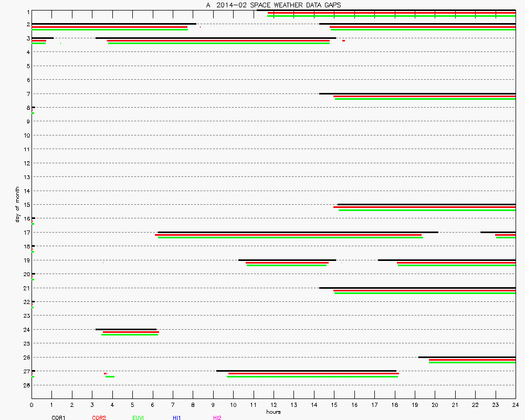Click the green bar on day 15
This screenshot has height=420, width=525.
[427, 210]
